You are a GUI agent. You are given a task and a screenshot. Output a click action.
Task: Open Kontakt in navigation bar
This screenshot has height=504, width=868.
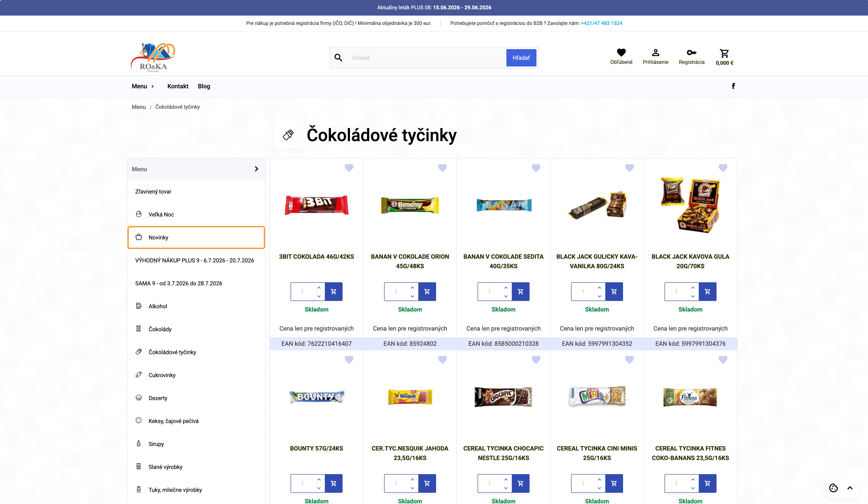pyautogui.click(x=178, y=86)
